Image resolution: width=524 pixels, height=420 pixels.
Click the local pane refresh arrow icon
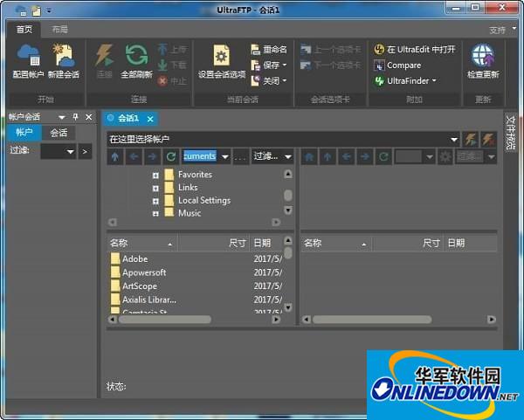[x=171, y=156]
